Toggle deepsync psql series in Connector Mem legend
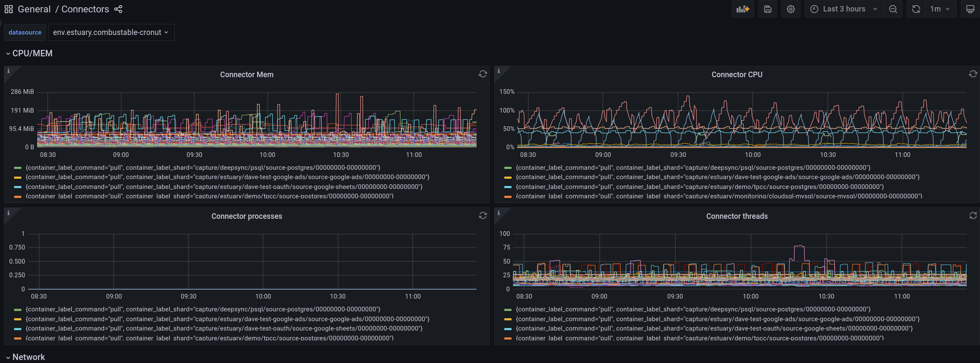980x363 pixels. 203,168
